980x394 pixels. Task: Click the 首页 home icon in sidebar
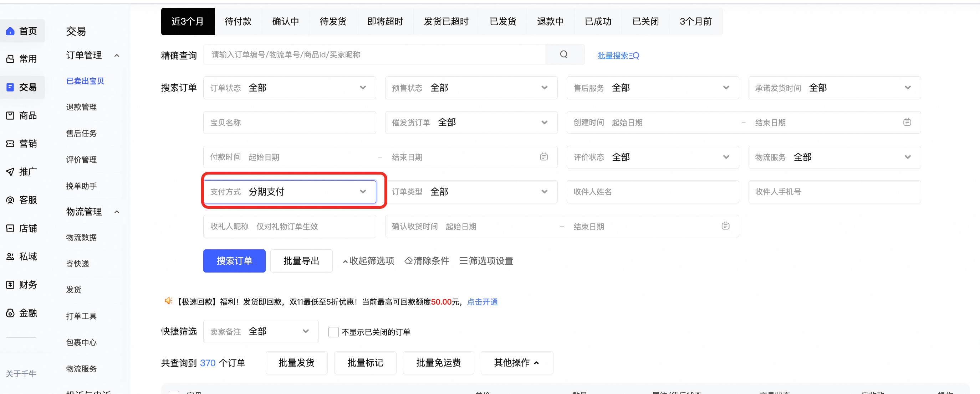click(10, 31)
